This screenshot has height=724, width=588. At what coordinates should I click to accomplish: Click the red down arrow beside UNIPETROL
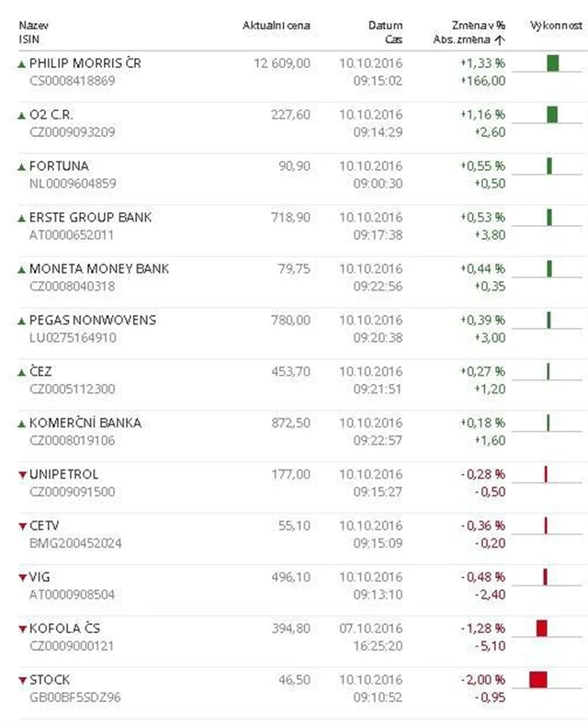(x=22, y=475)
